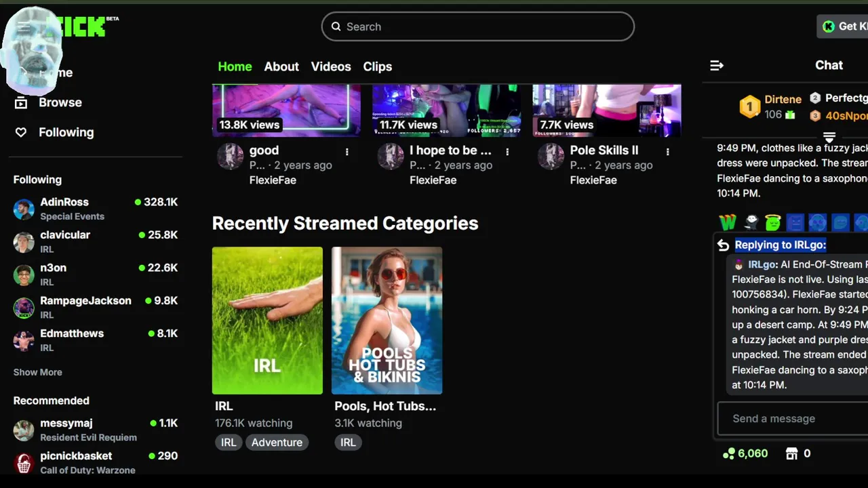The width and height of the screenshot is (868, 488).
Task: Open options for the "good" video
Action: click(347, 152)
